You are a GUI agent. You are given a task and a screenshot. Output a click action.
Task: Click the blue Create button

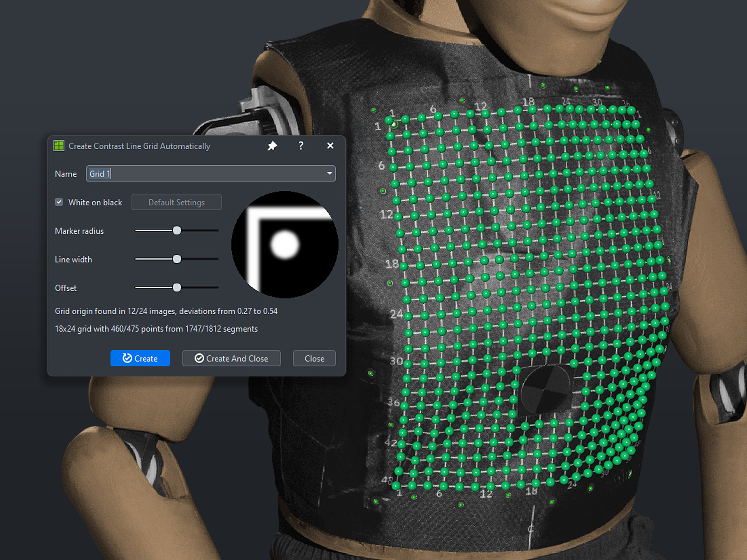pyautogui.click(x=140, y=358)
